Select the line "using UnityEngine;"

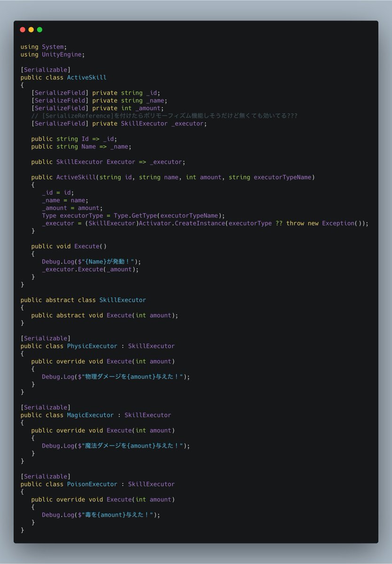[x=53, y=55]
